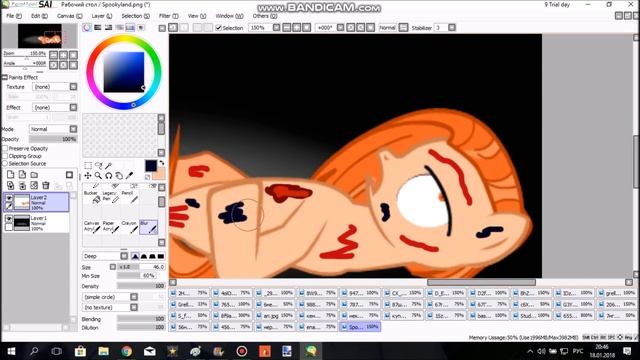The height and width of the screenshot is (360, 640).
Task: Open the File menu
Action: pyautogui.click(x=13, y=16)
